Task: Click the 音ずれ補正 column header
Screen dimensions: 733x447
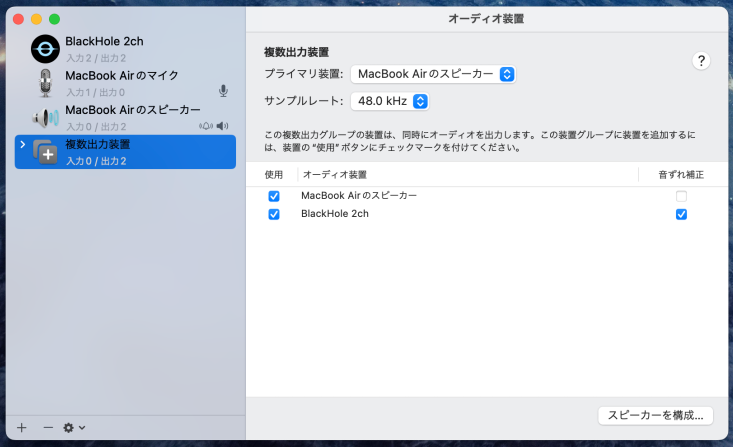Action: 681,174
